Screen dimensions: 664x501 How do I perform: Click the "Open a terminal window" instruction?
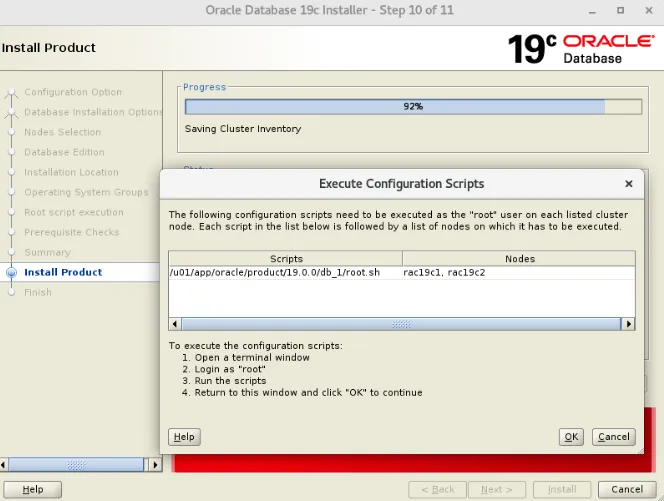[x=252, y=357]
